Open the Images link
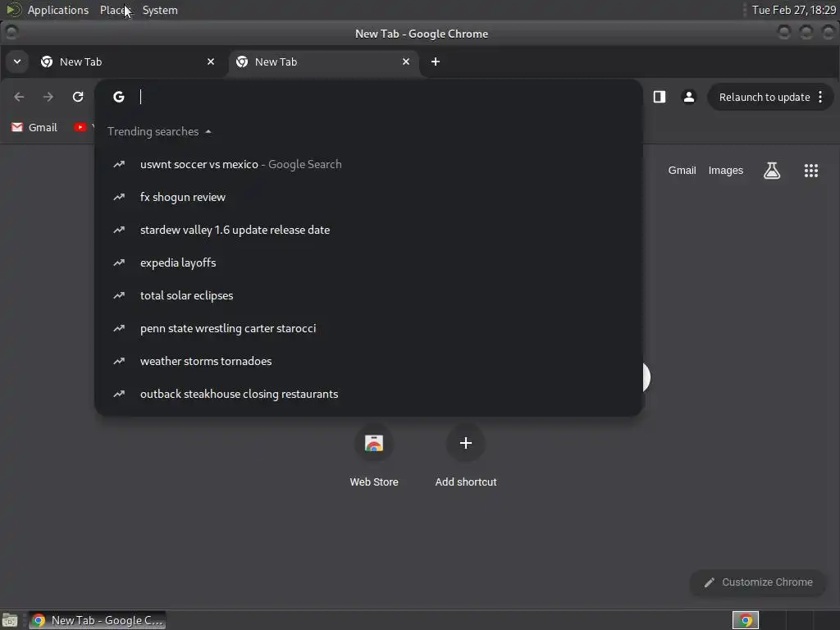This screenshot has width=840, height=630. coord(725,171)
